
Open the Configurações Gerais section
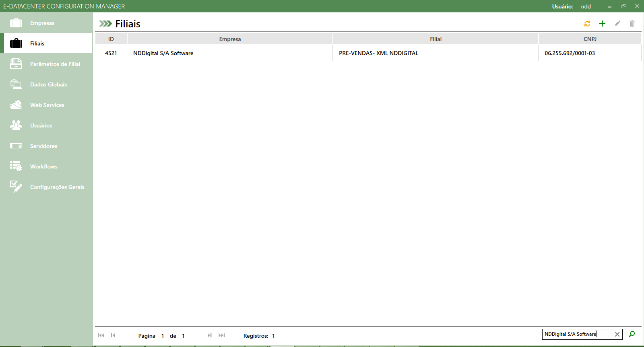pyautogui.click(x=46, y=187)
